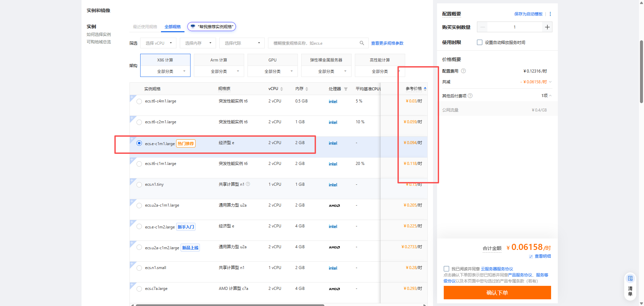
Task: Click the robot icon in 帮我推荐实例规格
Action: tap(193, 26)
